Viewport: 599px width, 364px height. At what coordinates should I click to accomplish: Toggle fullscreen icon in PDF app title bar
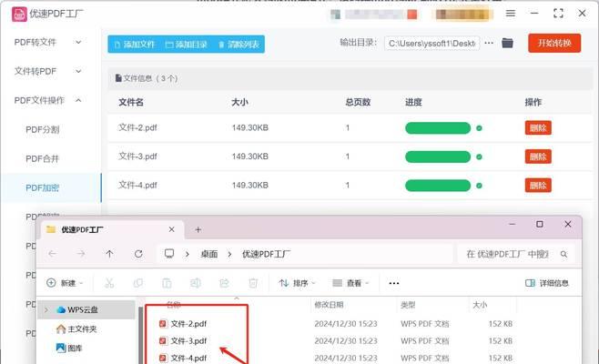(x=558, y=14)
